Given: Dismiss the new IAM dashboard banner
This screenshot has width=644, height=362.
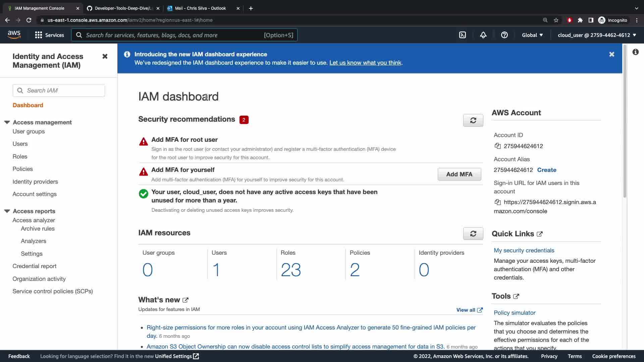Looking at the screenshot, I should (x=611, y=54).
